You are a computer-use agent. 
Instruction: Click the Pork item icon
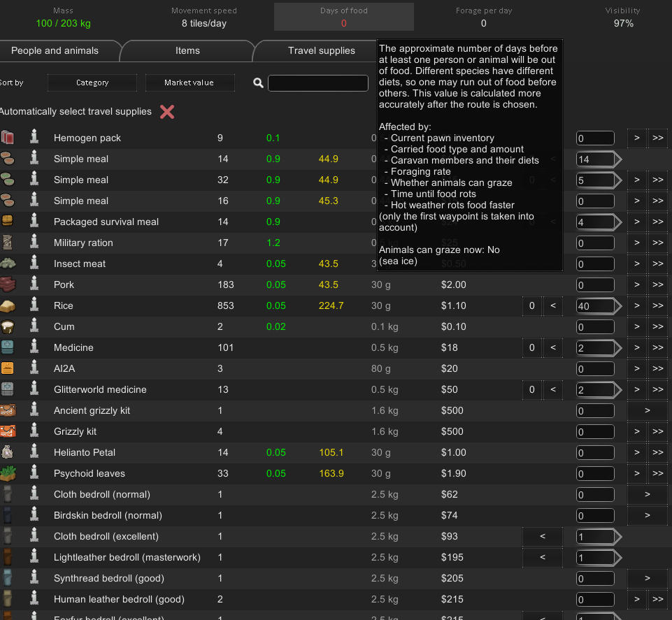tap(8, 284)
